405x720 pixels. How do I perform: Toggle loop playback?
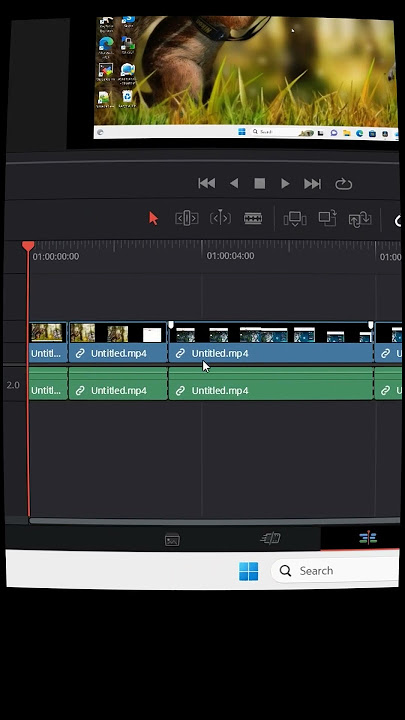[x=343, y=184]
